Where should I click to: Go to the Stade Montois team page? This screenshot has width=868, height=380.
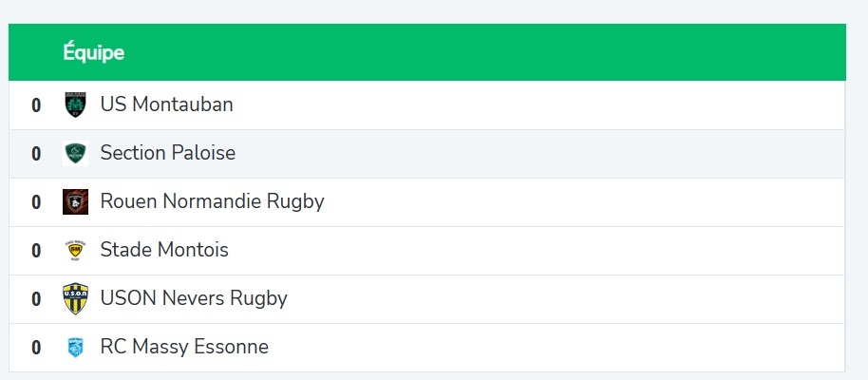tap(164, 250)
